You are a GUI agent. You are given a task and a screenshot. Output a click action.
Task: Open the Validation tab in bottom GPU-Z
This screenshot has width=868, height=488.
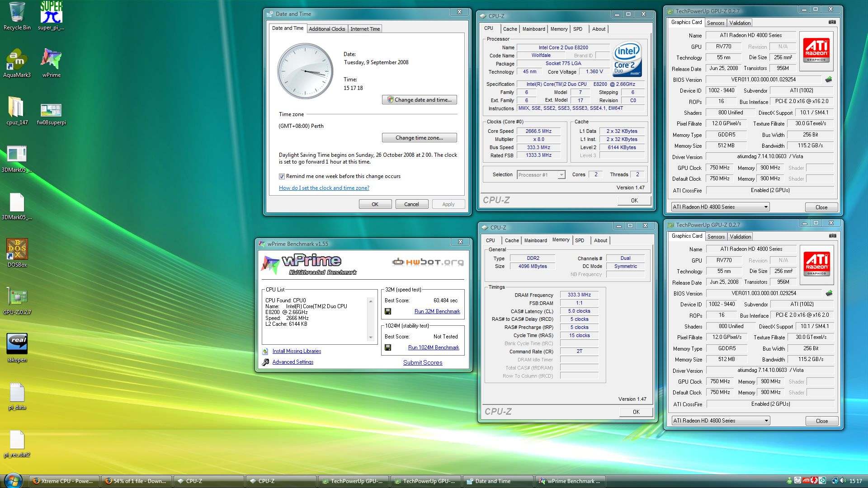click(741, 237)
